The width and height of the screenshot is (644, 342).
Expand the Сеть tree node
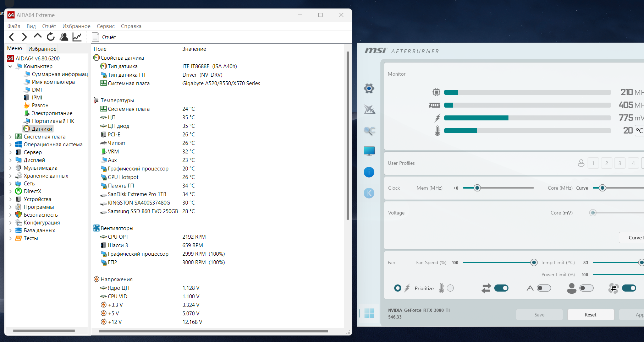(10, 184)
